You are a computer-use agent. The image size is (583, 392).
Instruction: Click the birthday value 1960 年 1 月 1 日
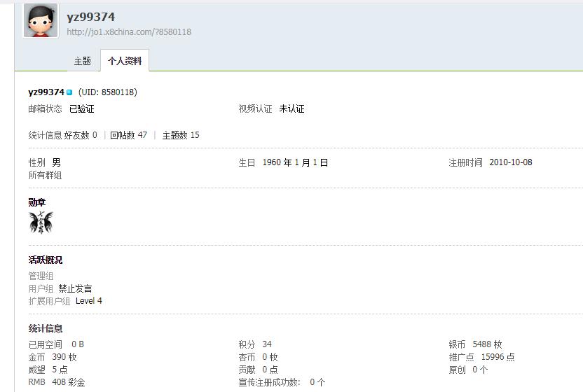click(x=295, y=162)
